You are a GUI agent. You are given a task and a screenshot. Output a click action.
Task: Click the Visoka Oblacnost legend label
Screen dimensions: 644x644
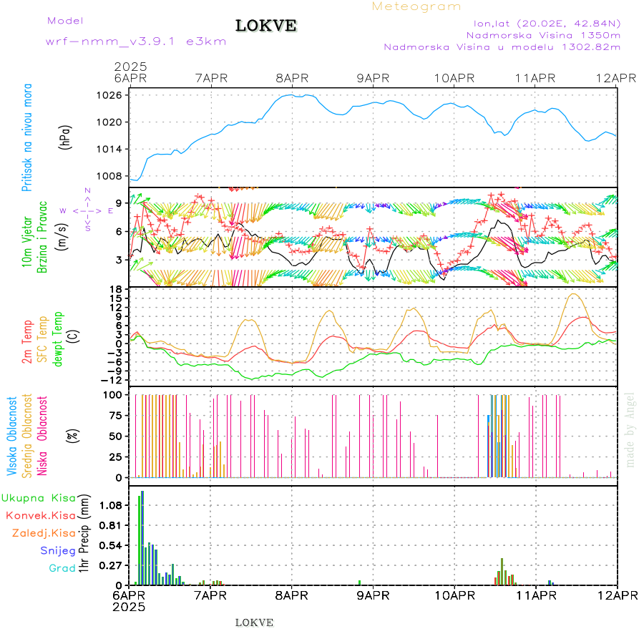tap(13, 436)
